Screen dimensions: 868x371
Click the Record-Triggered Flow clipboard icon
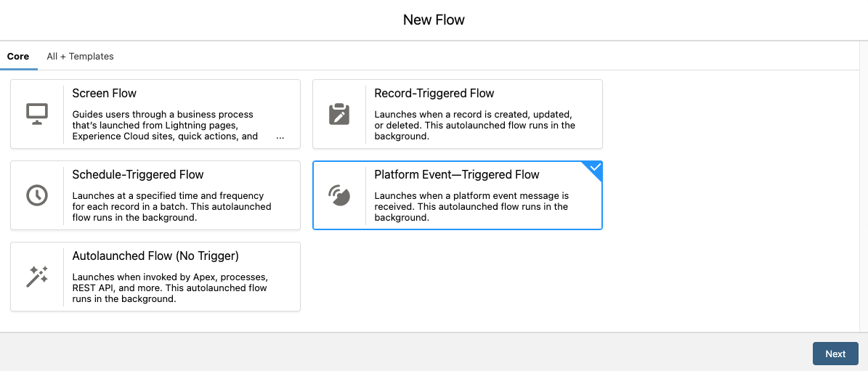click(x=339, y=114)
